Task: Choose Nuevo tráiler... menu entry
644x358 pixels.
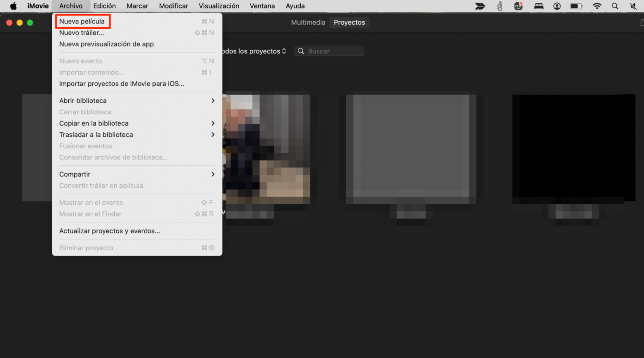Action: pos(137,33)
